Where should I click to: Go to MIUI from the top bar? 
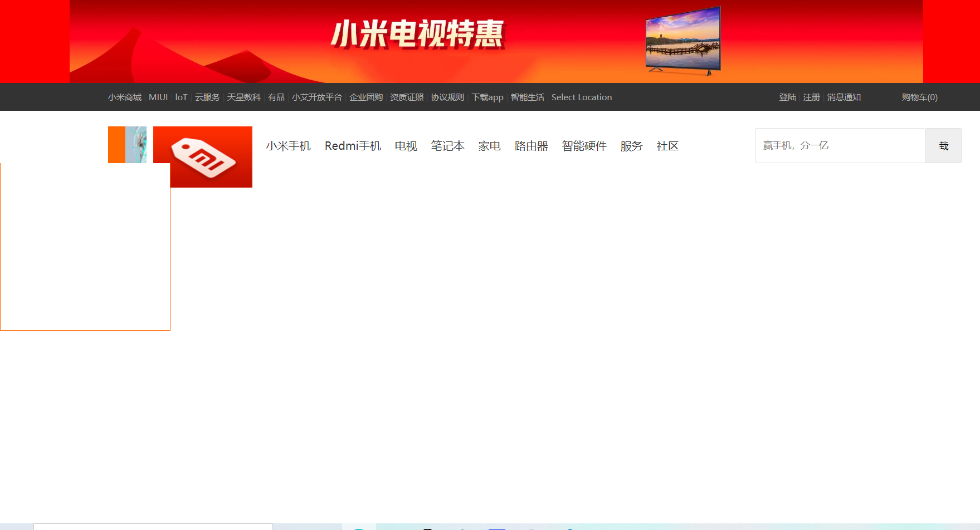tap(158, 97)
